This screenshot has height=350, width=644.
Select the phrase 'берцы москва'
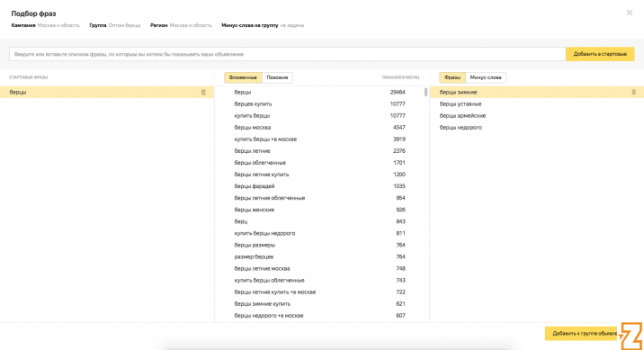click(x=253, y=128)
